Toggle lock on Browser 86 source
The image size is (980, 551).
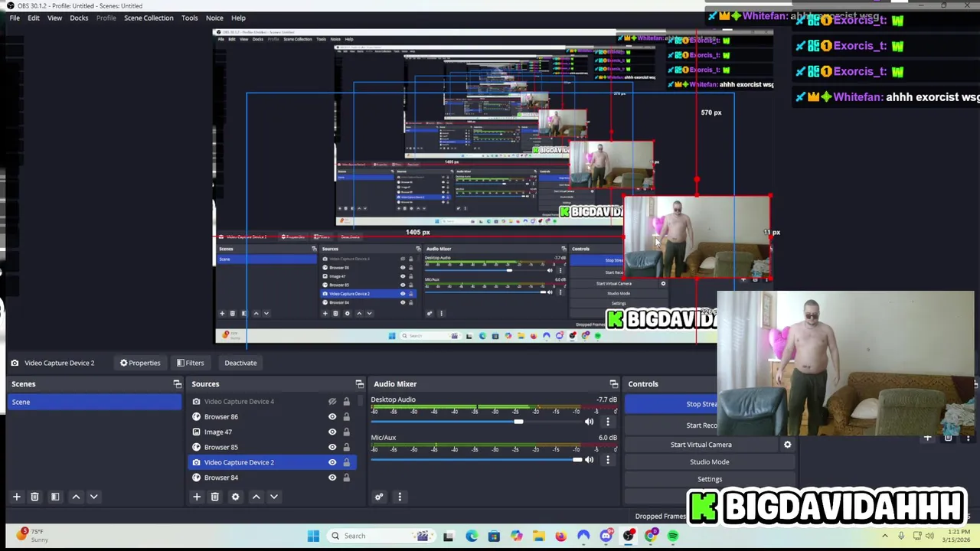(346, 416)
